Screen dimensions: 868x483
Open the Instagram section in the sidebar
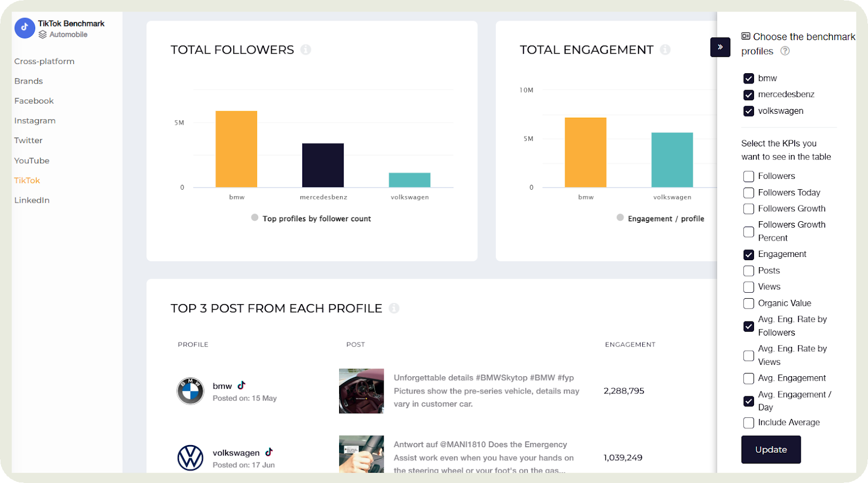pyautogui.click(x=35, y=121)
